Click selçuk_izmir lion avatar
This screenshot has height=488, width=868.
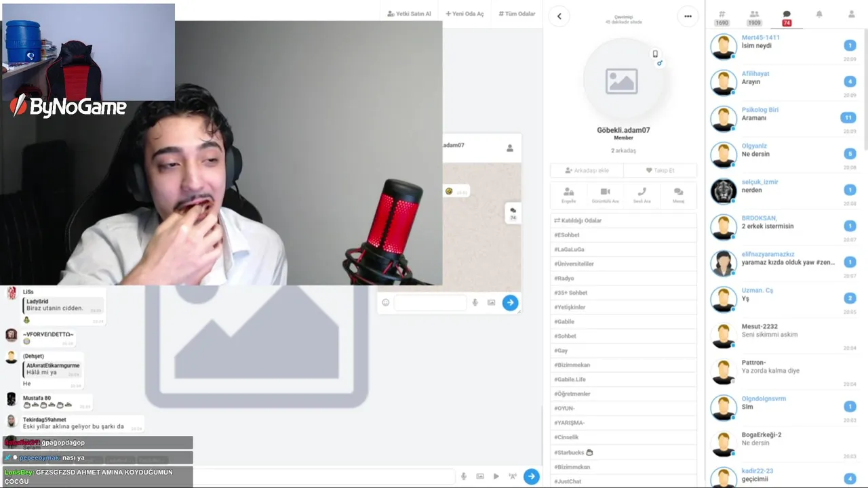tap(724, 191)
